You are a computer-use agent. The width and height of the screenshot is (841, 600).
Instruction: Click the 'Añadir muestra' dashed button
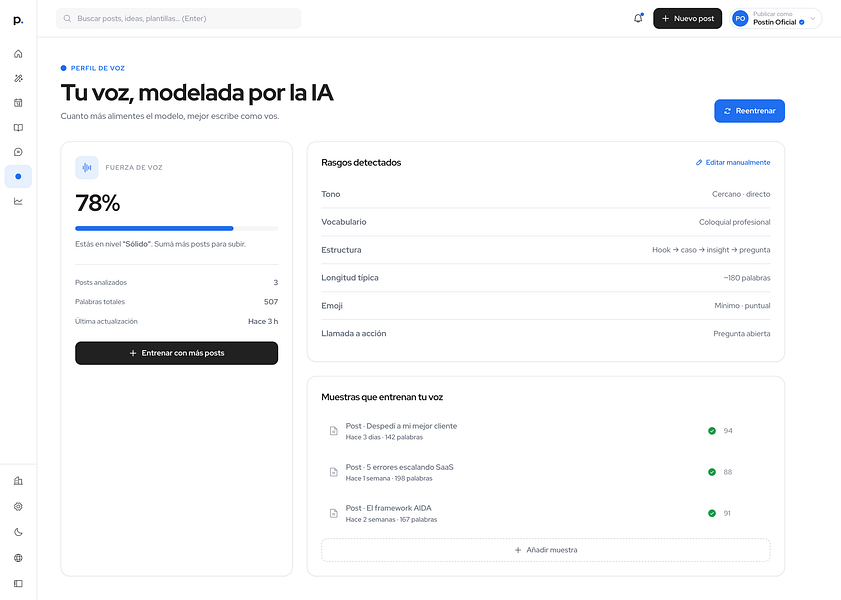tap(546, 550)
